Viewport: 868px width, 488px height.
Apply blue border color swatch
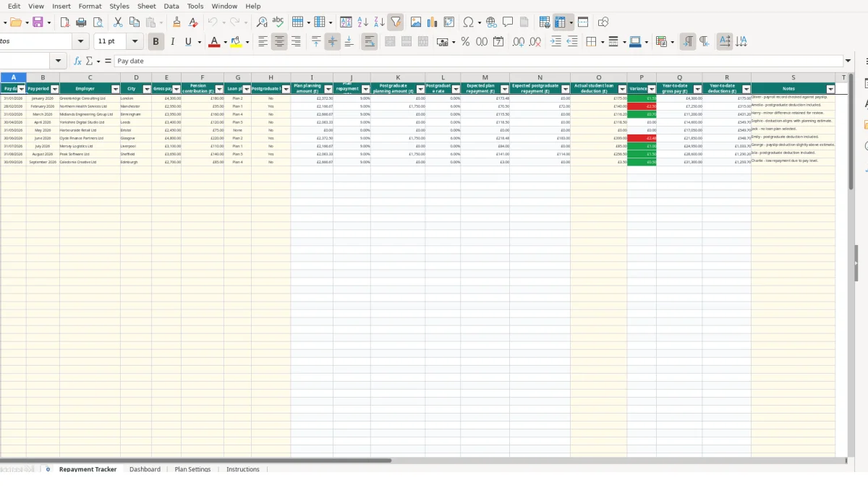click(x=634, y=42)
